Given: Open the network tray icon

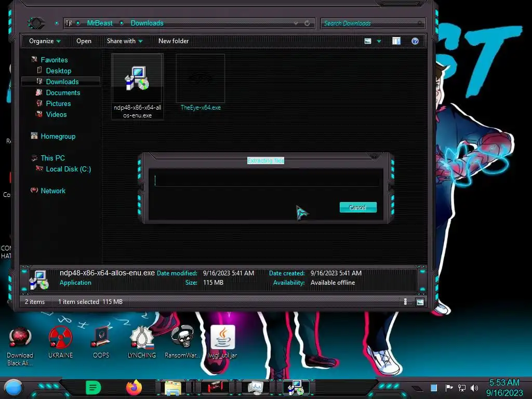Looking at the screenshot, I should click(x=461, y=388).
